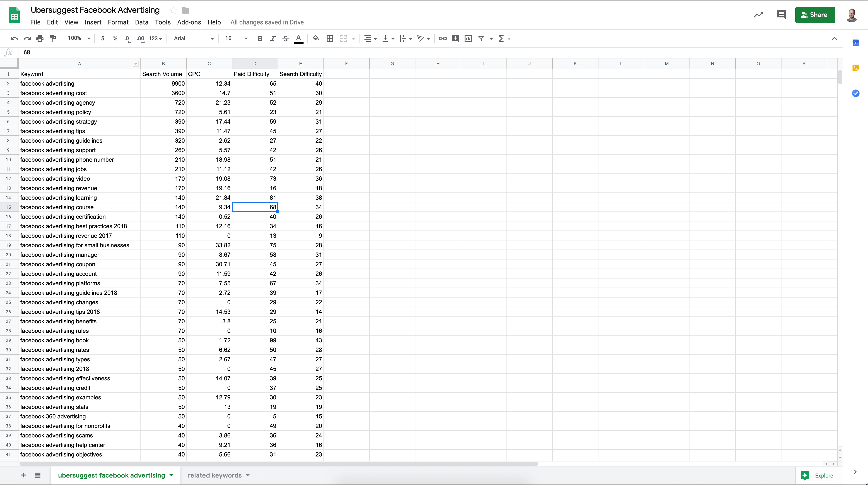
Task: Click All changes saved in Drive link
Action: (x=267, y=22)
